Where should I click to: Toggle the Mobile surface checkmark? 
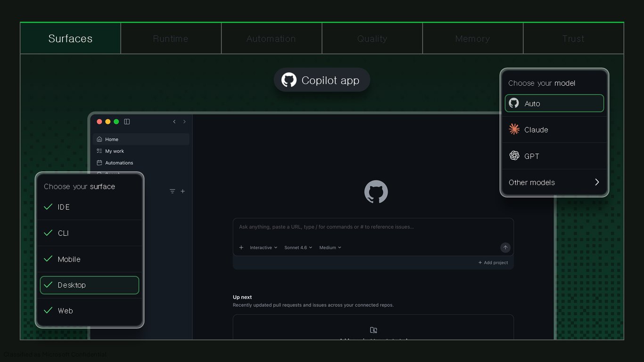coord(48,259)
